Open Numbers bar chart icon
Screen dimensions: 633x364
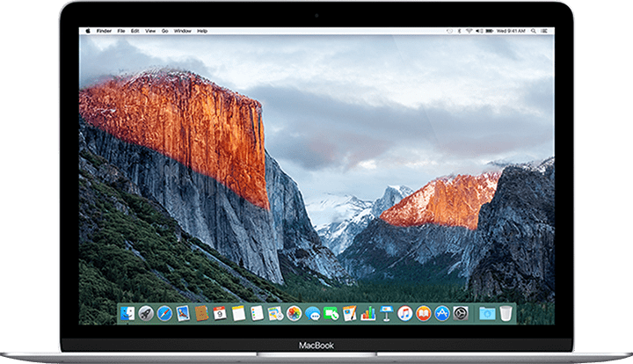(x=368, y=313)
